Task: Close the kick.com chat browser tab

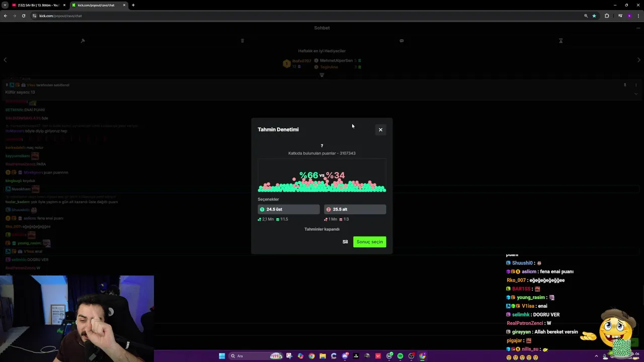Action: pos(124,5)
